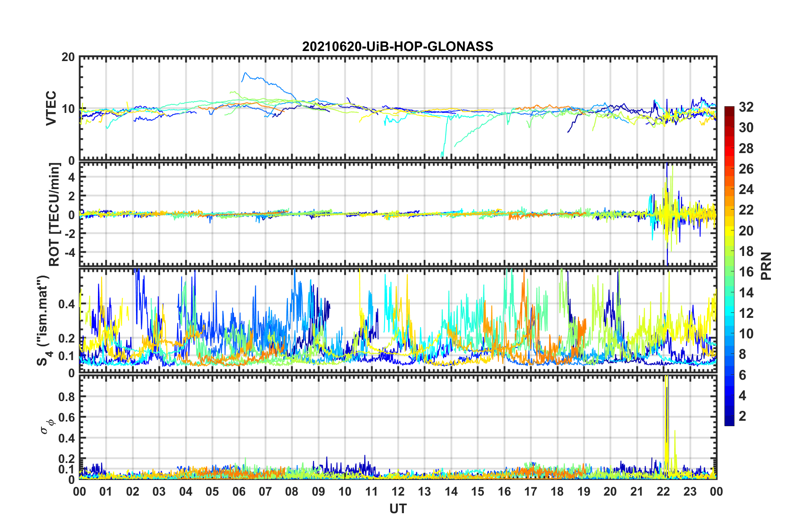Image resolution: width=796 pixels, height=532 pixels.
Task: Click the PRN colorbar label
Action: point(766,266)
